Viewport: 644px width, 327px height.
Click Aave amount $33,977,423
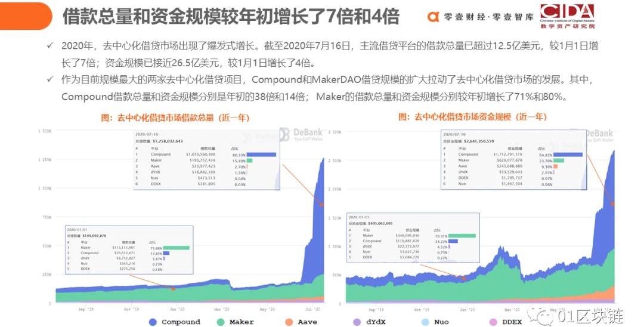(203, 166)
